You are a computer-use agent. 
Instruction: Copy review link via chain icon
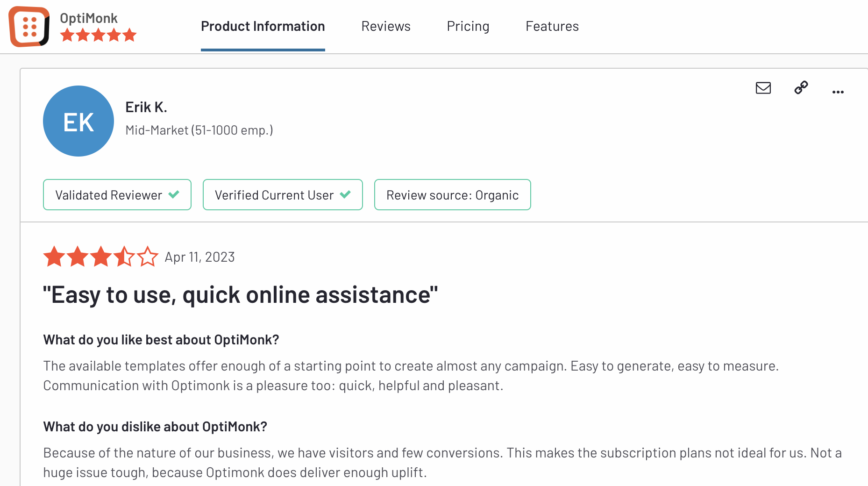tap(801, 87)
